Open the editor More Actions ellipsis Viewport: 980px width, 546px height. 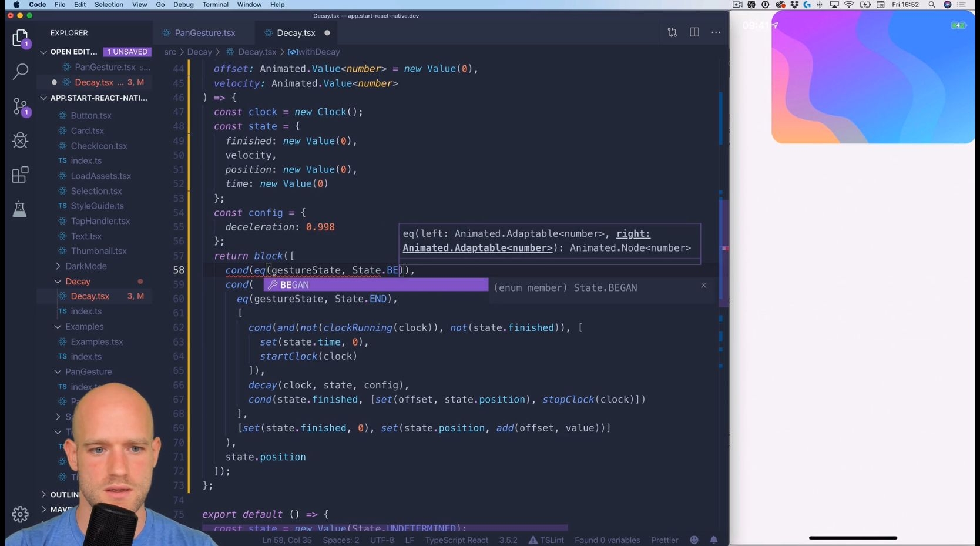716,33
